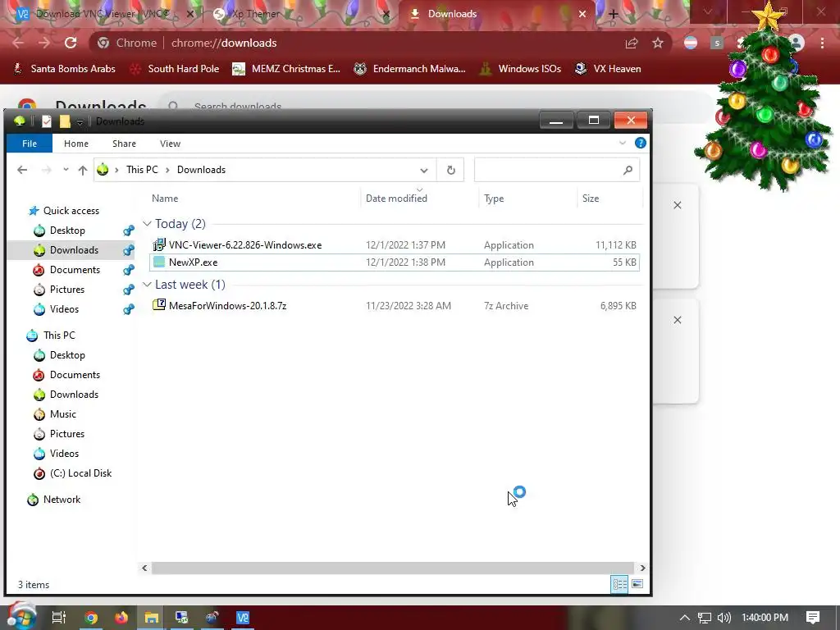This screenshot has width=840, height=630.
Task: Select VNC-Viewer-6.22.826-Windows.exe file
Action: point(245,244)
